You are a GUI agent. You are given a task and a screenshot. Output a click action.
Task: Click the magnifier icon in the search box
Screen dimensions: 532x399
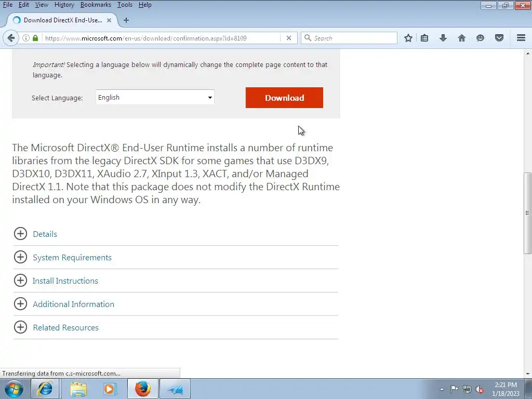[x=308, y=38]
